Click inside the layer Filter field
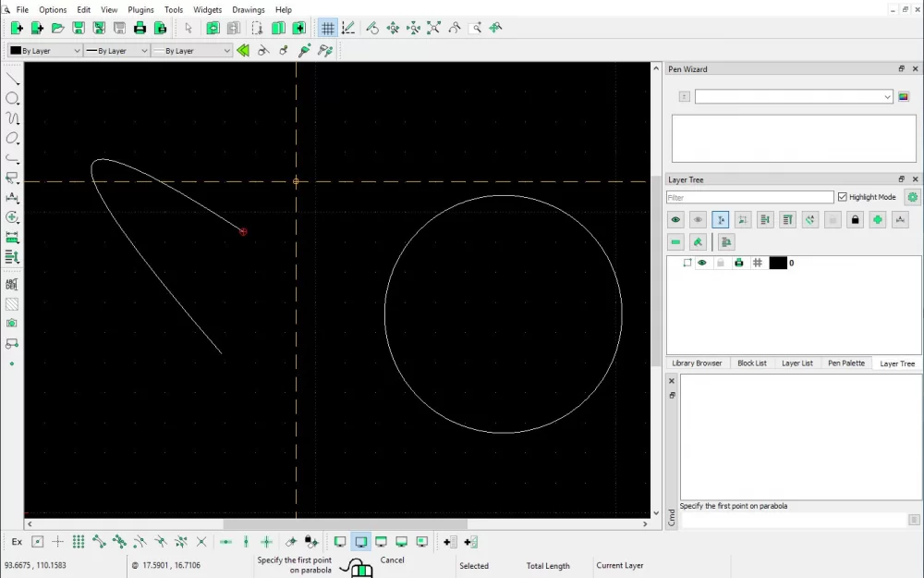This screenshot has width=924, height=578. coord(748,197)
